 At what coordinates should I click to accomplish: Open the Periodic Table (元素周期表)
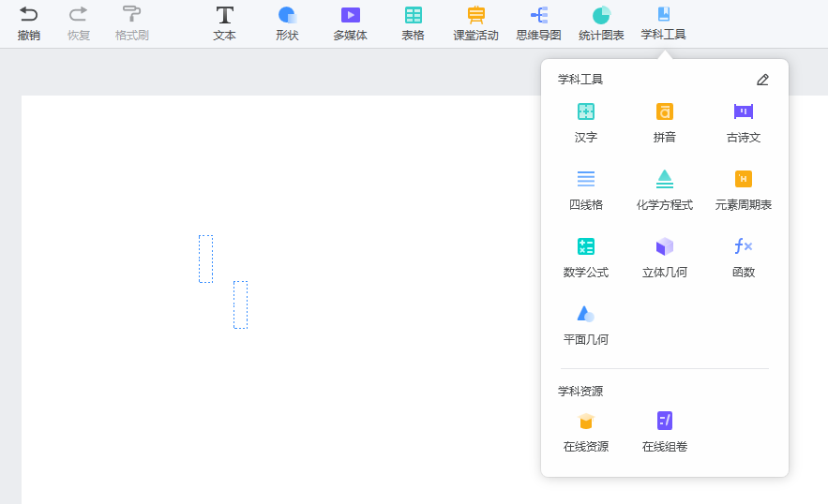[x=744, y=189]
